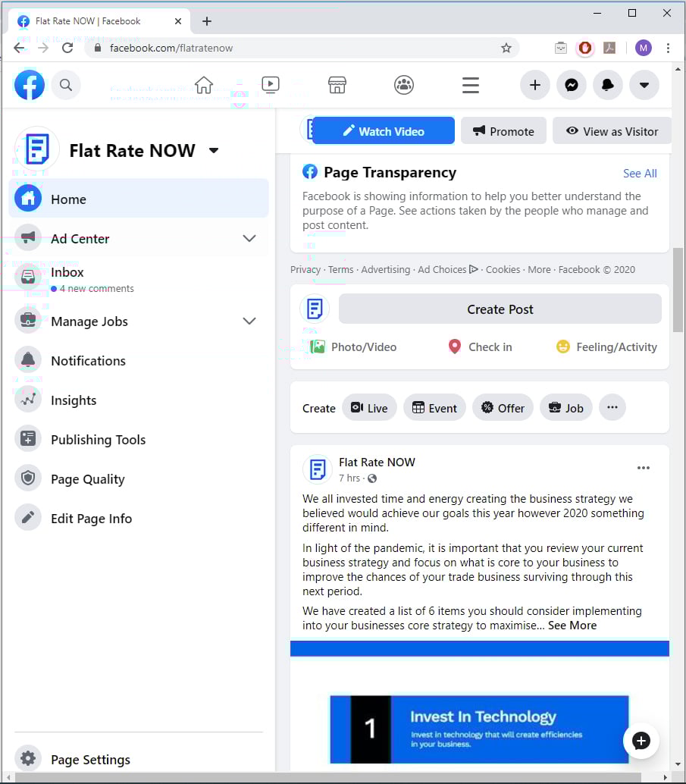Open the Privacy footer link
686x784 pixels.
pyautogui.click(x=305, y=269)
